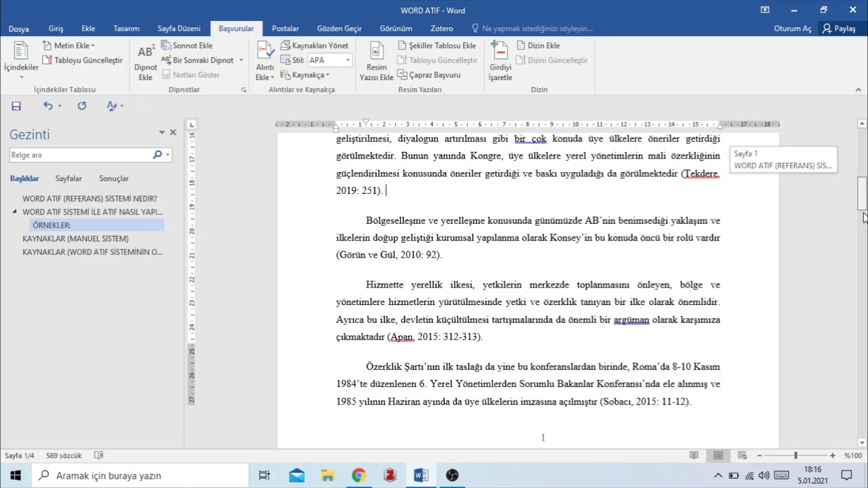This screenshot has height=488, width=868.
Task: Open the Sonuçlar tab in Gezinti pane
Action: tap(114, 178)
